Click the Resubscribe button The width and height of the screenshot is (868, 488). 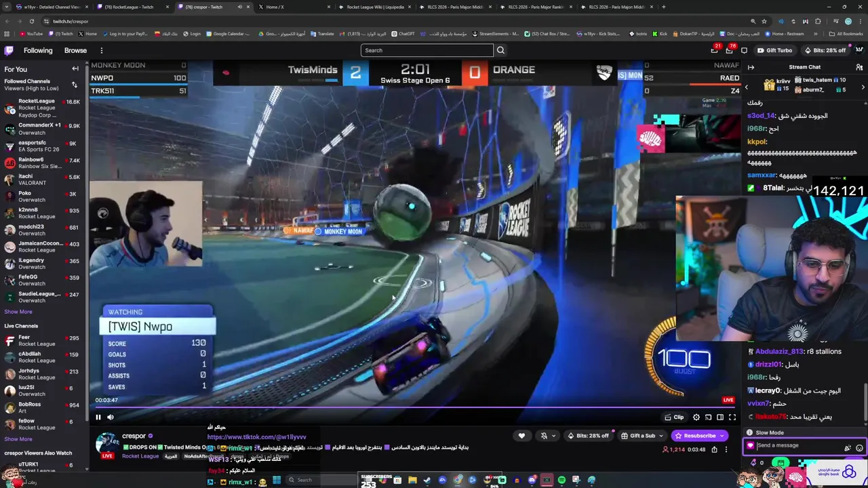click(x=695, y=436)
